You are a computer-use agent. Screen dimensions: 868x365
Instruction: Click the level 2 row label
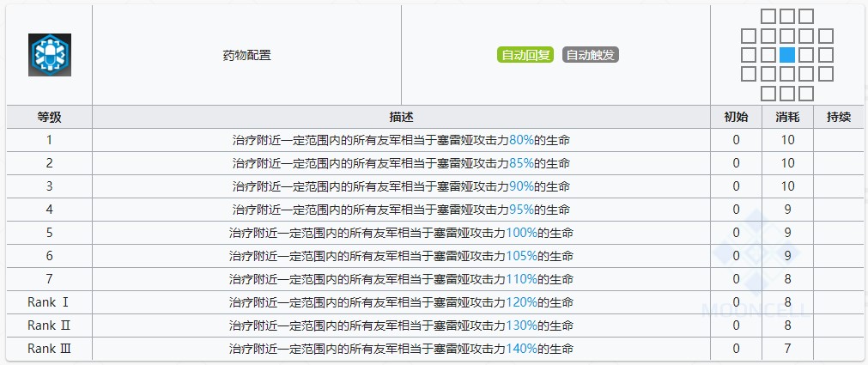click(49, 163)
